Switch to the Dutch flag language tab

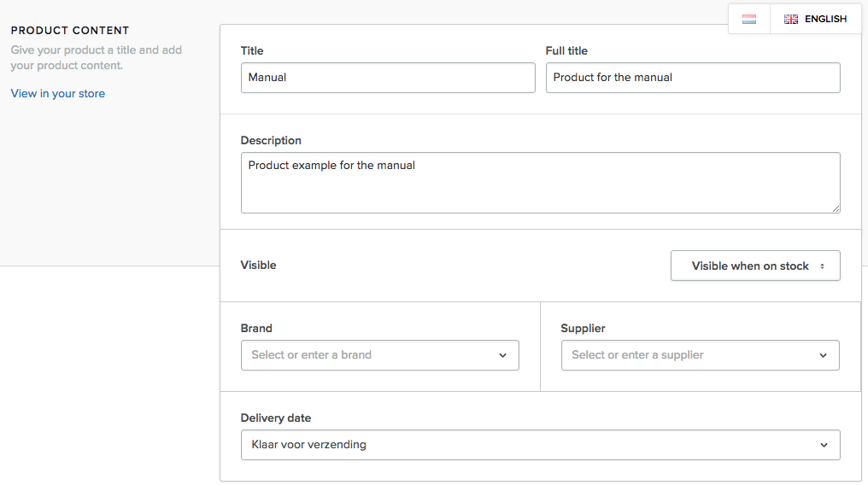[749, 20]
